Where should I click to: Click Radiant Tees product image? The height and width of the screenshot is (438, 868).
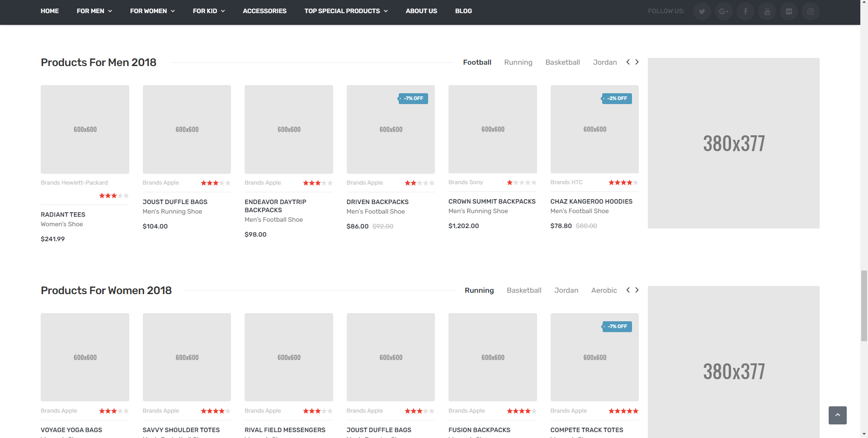tap(85, 129)
